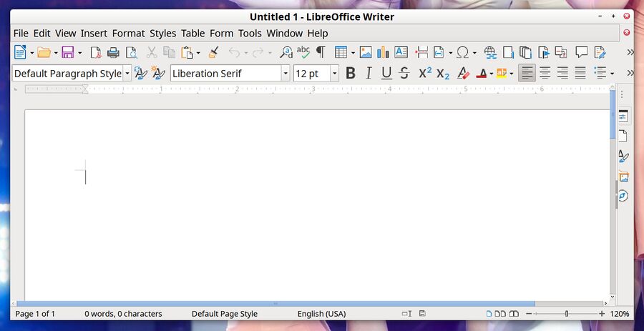The image size is (644, 331).
Task: Click the 120% zoom level
Action: coord(620,314)
